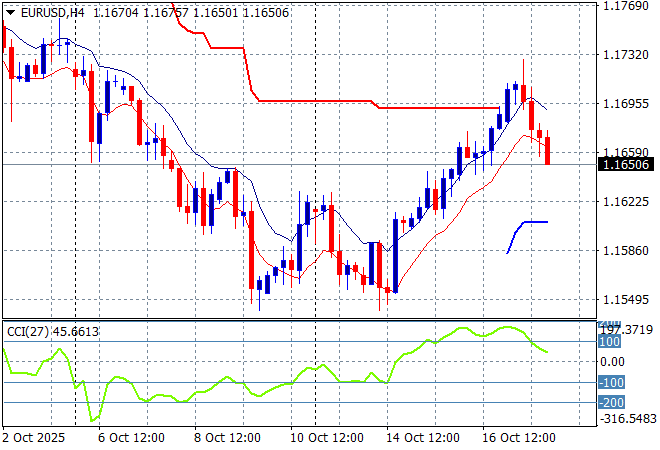Click the 2 Oct 2025 date label
Screen dimensions: 660x450
34,438
